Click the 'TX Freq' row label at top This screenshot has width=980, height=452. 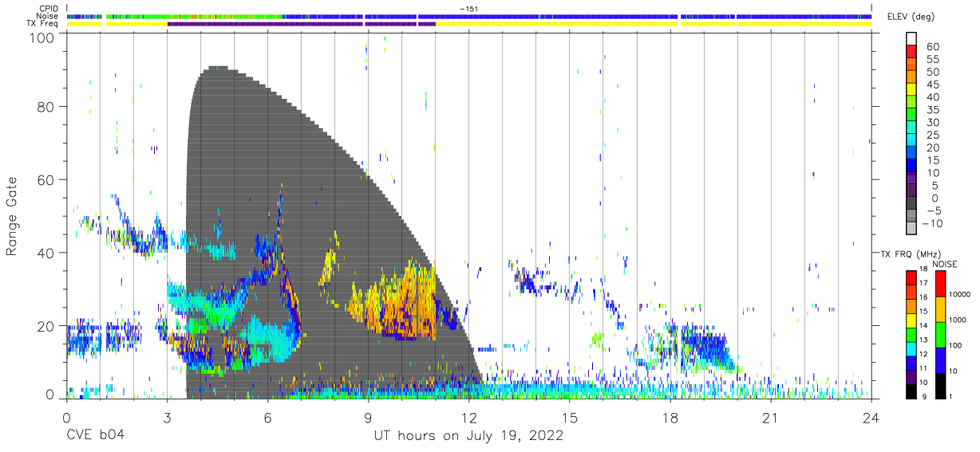[43, 24]
